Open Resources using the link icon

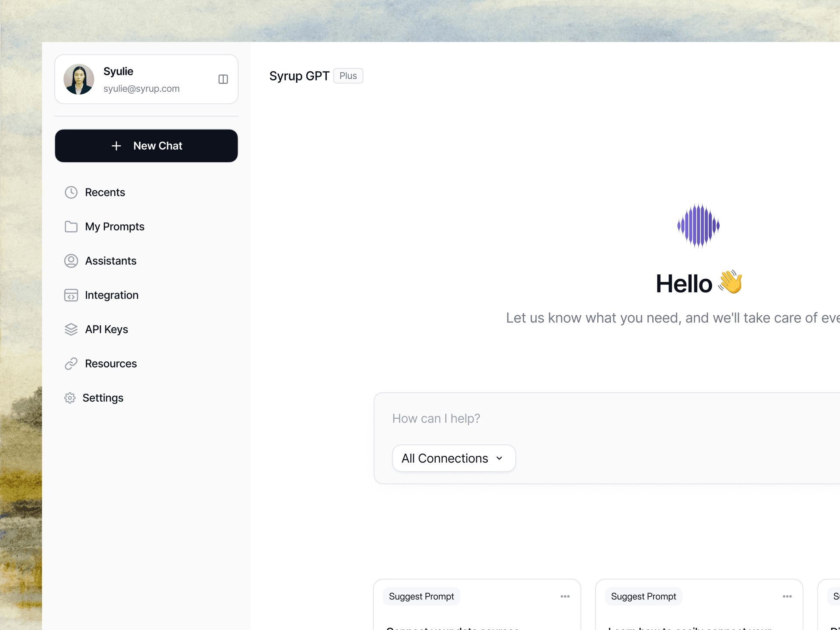pyautogui.click(x=71, y=363)
